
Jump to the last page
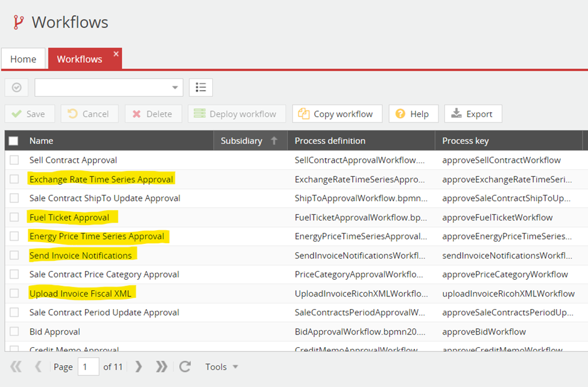click(x=162, y=366)
